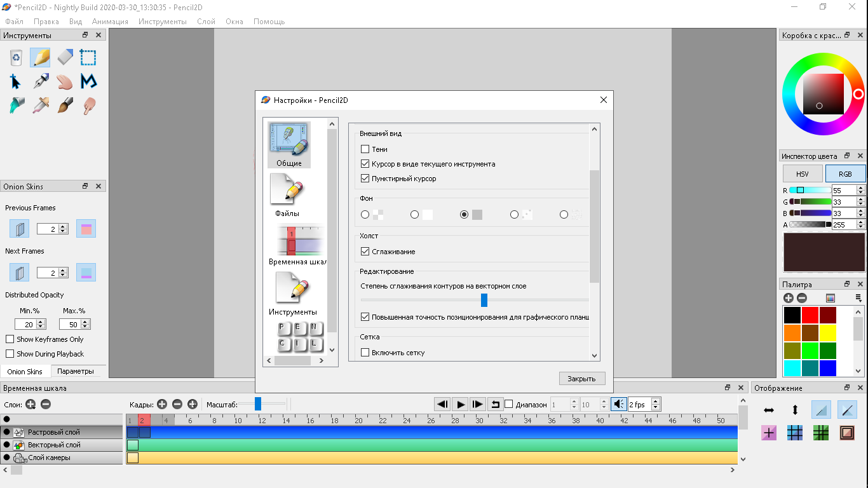Switch color inspector to HSV
Screen dimensions: 868x488
click(803, 173)
